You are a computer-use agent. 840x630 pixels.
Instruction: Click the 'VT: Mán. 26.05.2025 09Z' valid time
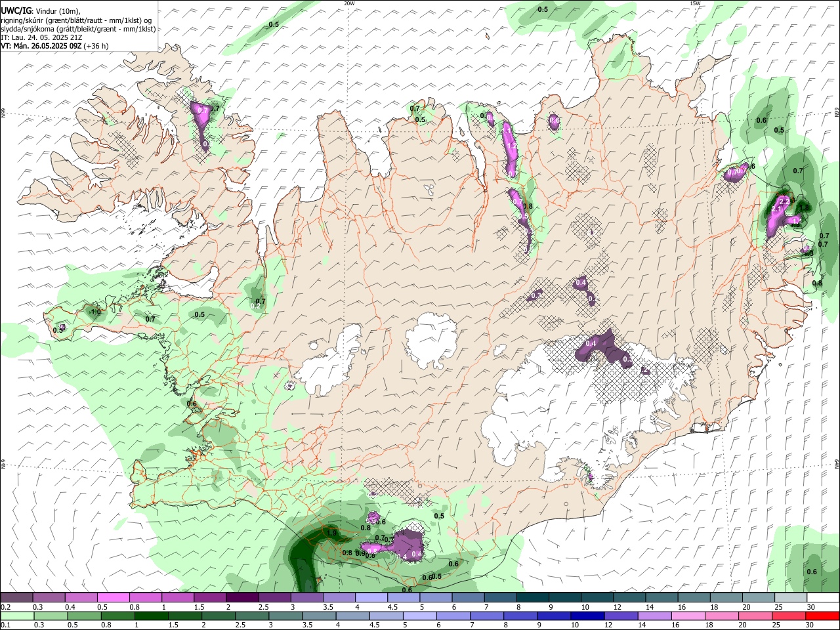[x=42, y=46]
